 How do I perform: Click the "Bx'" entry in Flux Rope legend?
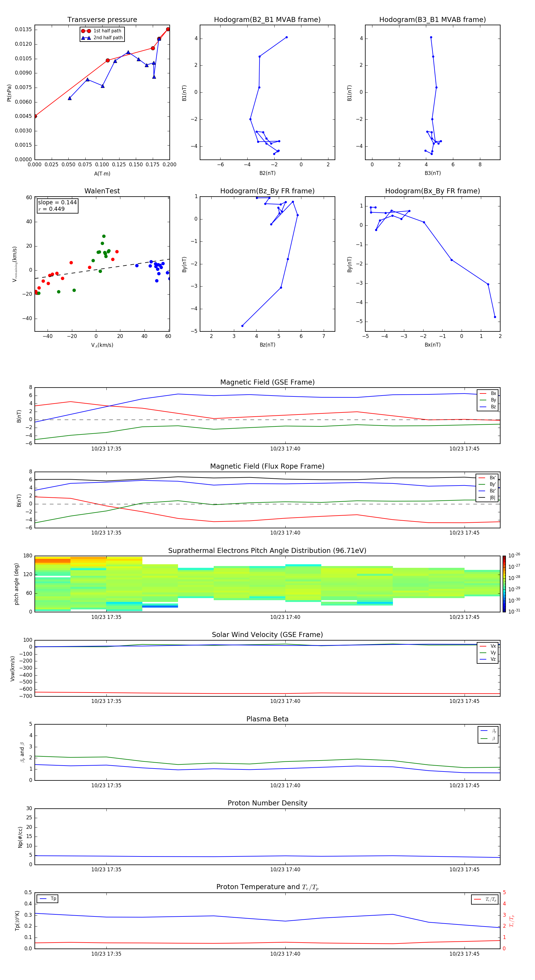pyautogui.click(x=487, y=478)
